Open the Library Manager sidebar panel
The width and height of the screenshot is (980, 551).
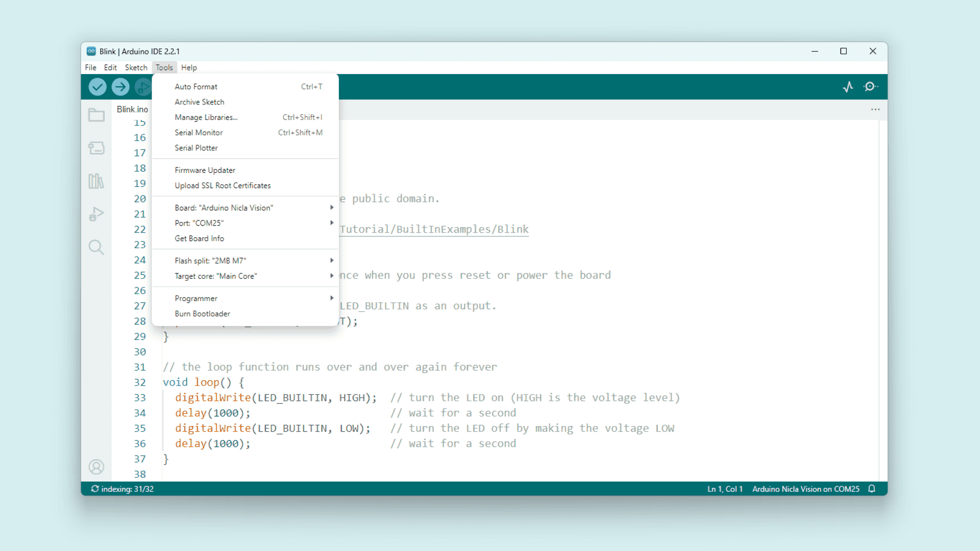click(96, 181)
